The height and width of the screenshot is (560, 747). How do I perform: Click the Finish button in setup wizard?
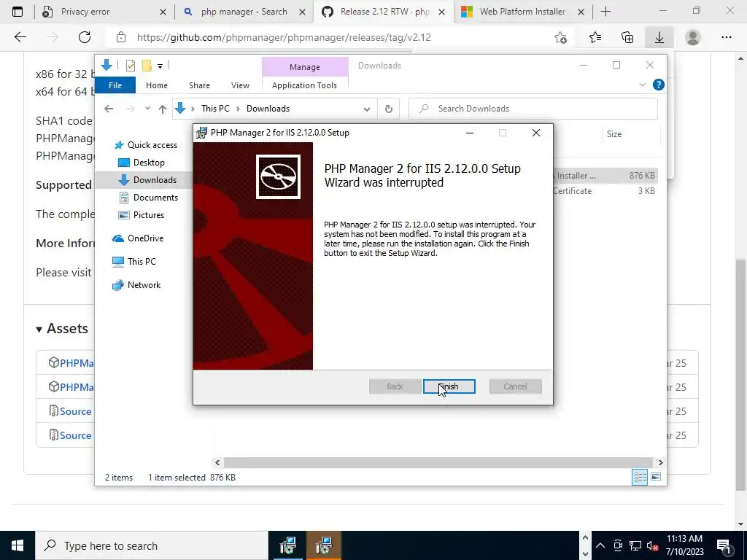pos(449,386)
